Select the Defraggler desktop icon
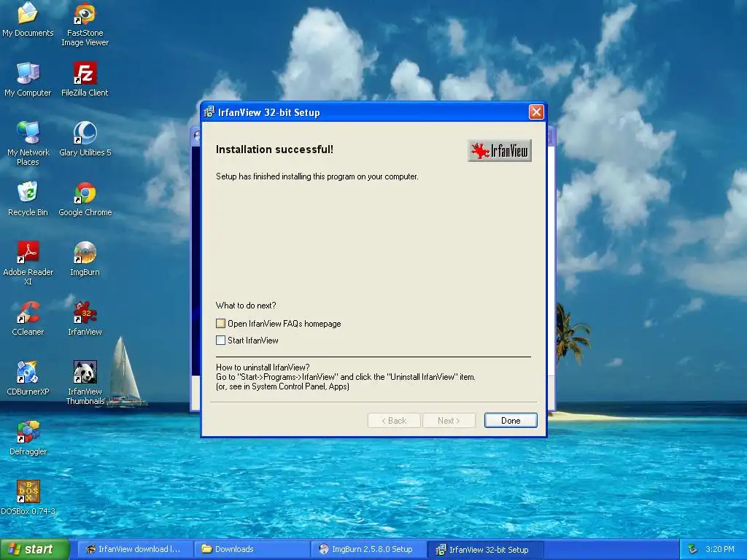Screen dimensions: 747x560 (x=28, y=437)
